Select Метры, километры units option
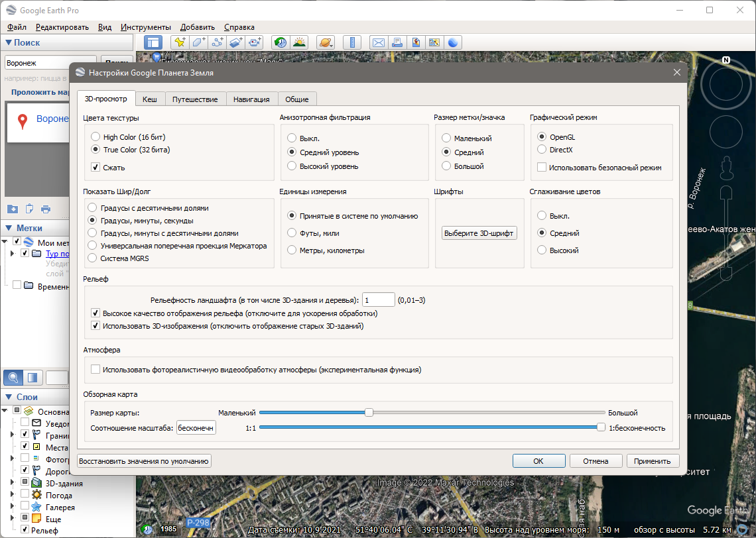 pyautogui.click(x=292, y=250)
